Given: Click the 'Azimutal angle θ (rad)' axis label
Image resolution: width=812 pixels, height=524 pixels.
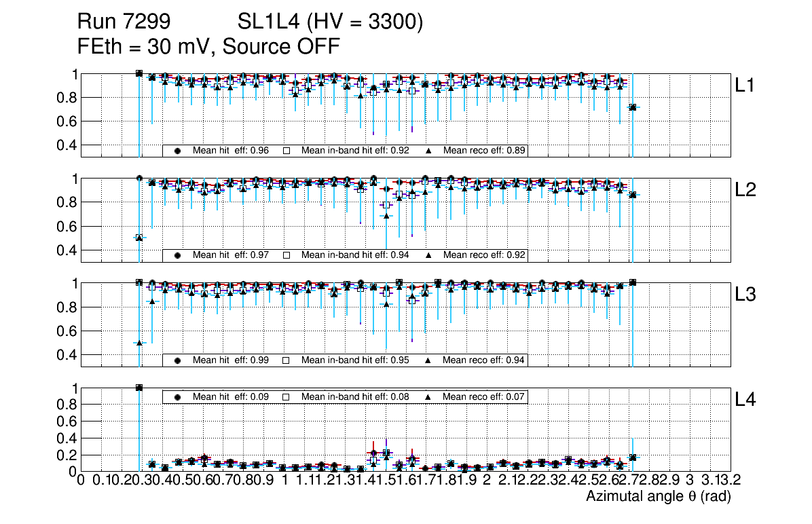Looking at the screenshot, I should tap(658, 497).
